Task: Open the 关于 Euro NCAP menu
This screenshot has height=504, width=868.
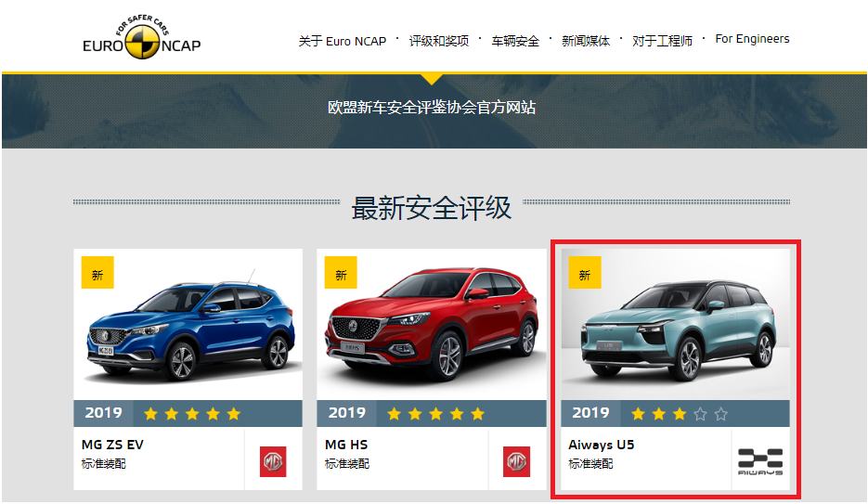Action: [343, 41]
